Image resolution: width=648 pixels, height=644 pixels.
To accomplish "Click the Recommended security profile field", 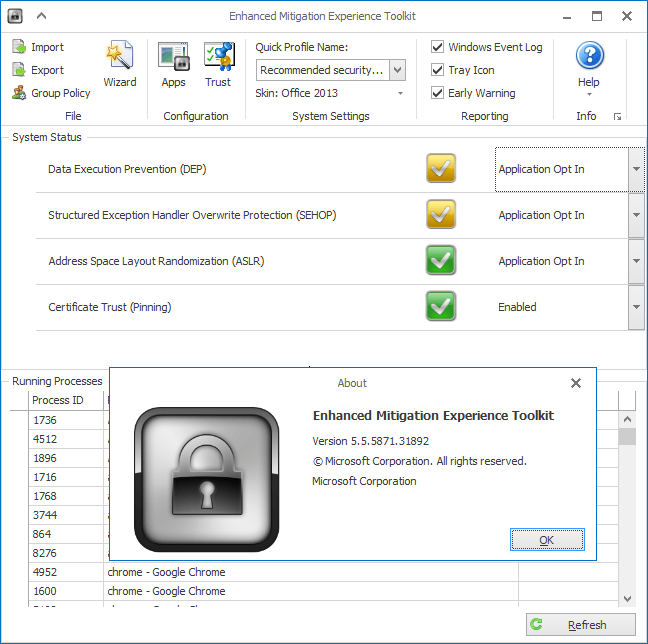I will pos(322,70).
